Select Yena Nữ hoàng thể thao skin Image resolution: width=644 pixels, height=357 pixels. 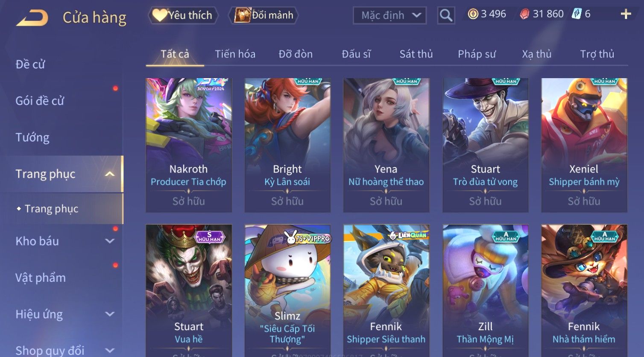pyautogui.click(x=386, y=145)
